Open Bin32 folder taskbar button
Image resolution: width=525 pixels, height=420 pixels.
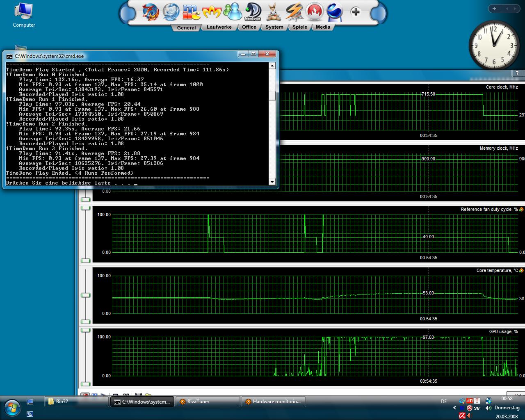coord(76,402)
